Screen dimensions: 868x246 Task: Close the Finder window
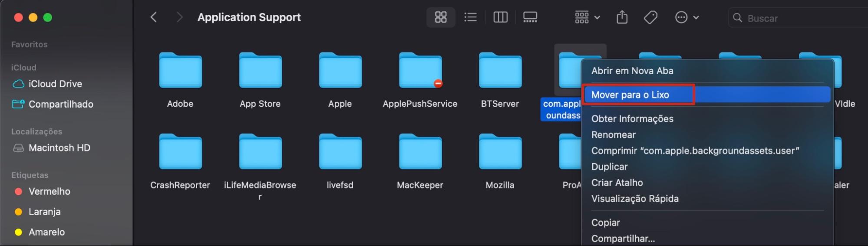18,17
